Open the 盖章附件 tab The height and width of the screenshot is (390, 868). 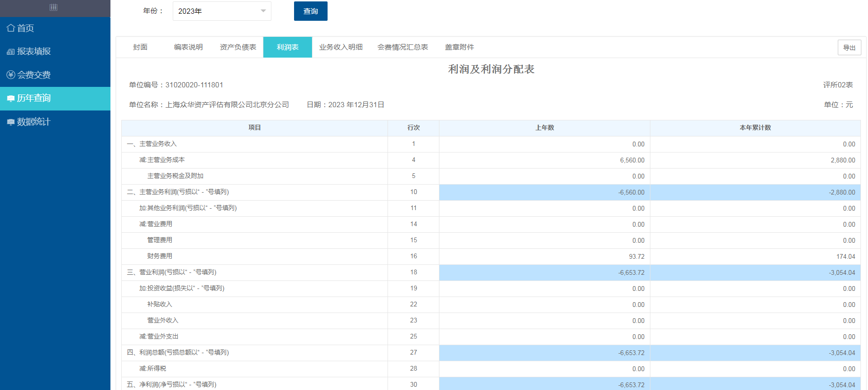(x=459, y=47)
